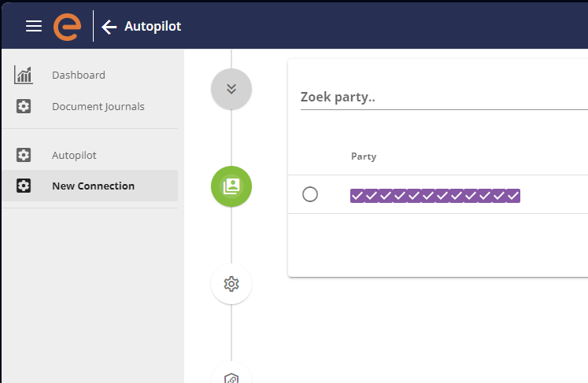Click the New Connection gear icon

(x=24, y=186)
